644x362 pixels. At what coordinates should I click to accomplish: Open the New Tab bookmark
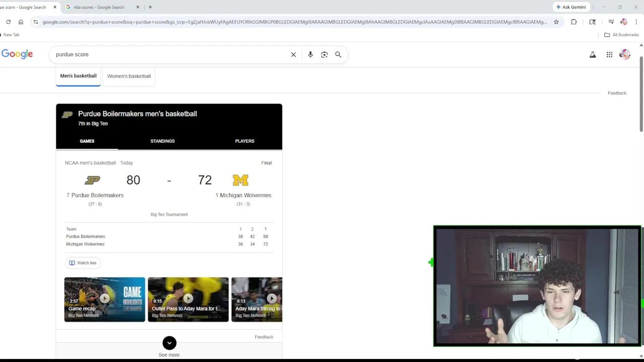[10, 35]
